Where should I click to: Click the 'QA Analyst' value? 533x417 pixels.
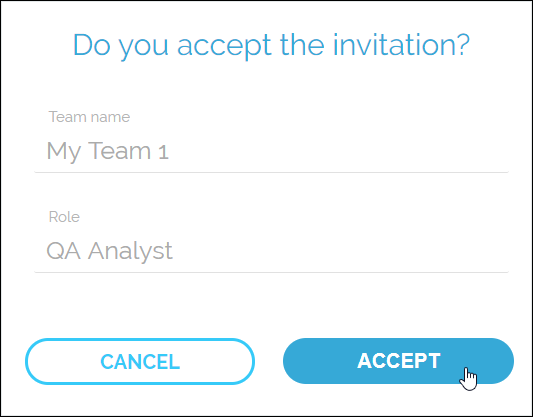click(x=109, y=251)
